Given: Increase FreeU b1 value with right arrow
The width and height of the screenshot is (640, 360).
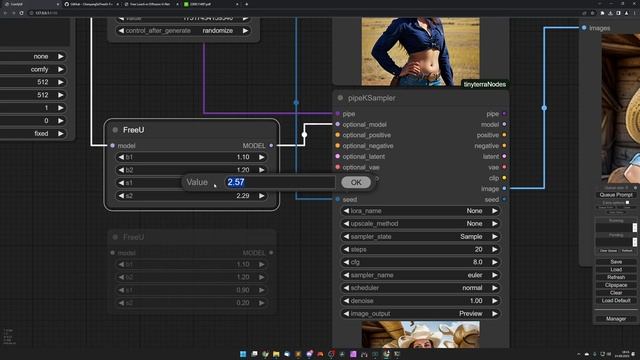Looking at the screenshot, I should (x=262, y=157).
